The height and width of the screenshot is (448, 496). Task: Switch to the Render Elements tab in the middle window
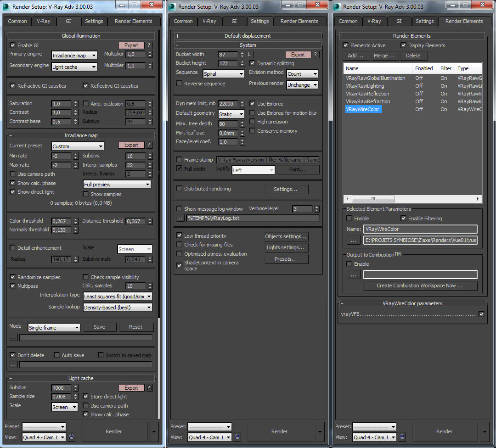[x=299, y=21]
